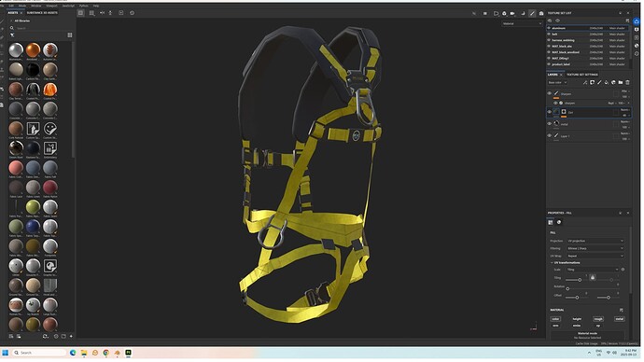Click the material picker icon beside MATERIAL header
Screen dimensions: 644x362
pos(621,311)
